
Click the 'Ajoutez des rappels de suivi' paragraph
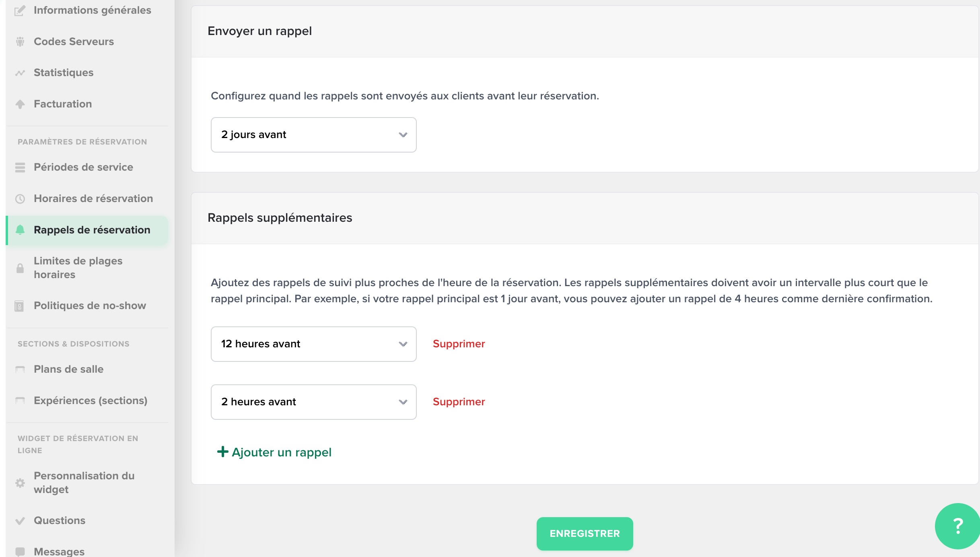click(x=571, y=291)
